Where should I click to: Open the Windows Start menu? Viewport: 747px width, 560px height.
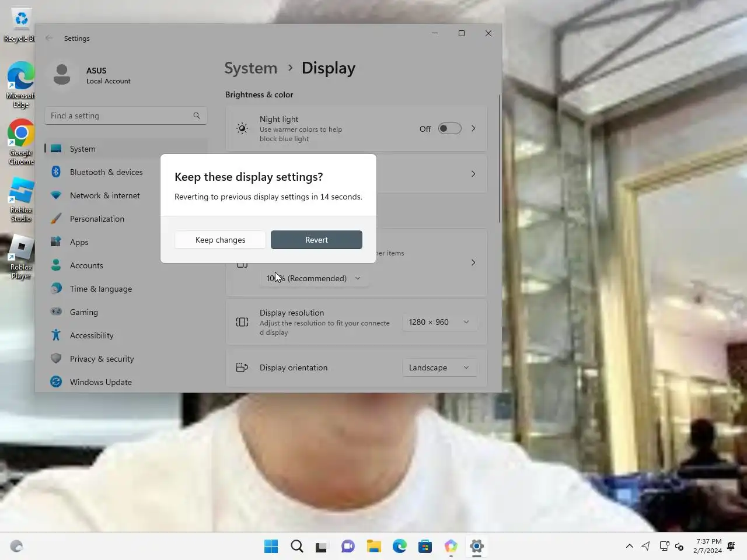271,547
